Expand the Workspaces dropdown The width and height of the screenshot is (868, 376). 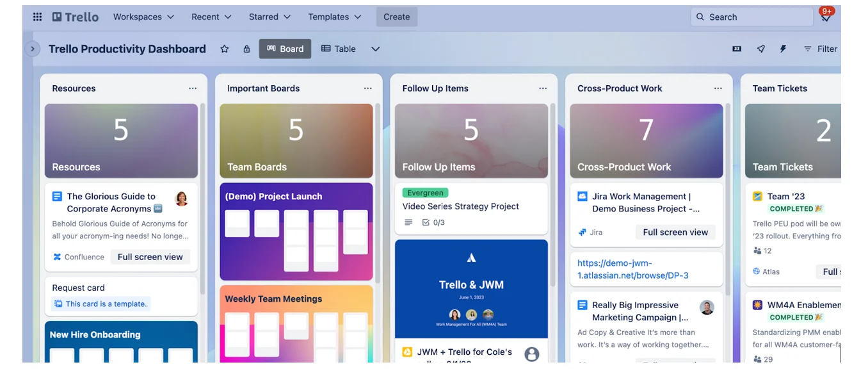click(143, 17)
